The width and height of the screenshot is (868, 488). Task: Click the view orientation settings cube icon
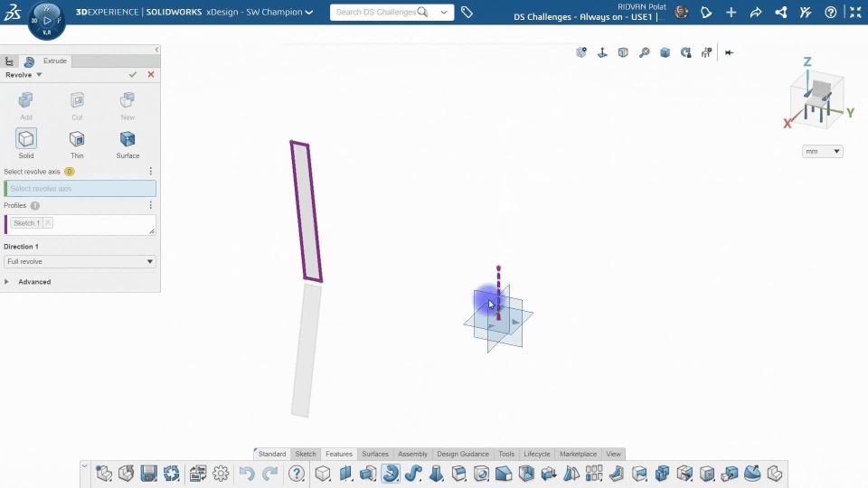coord(581,52)
